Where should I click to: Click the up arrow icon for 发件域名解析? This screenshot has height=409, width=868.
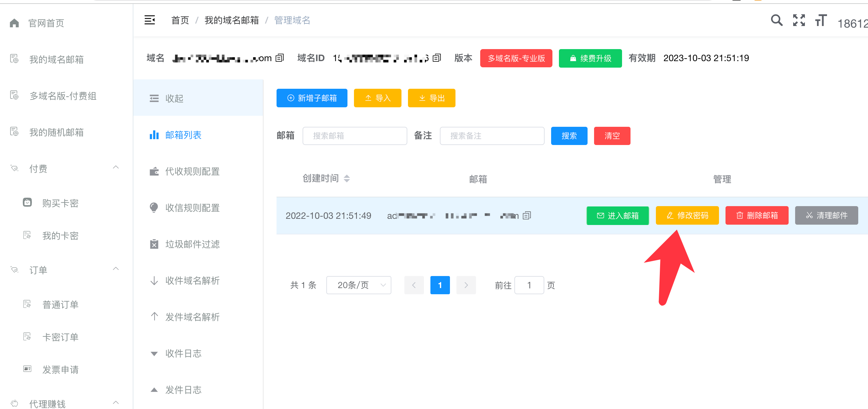tap(154, 316)
